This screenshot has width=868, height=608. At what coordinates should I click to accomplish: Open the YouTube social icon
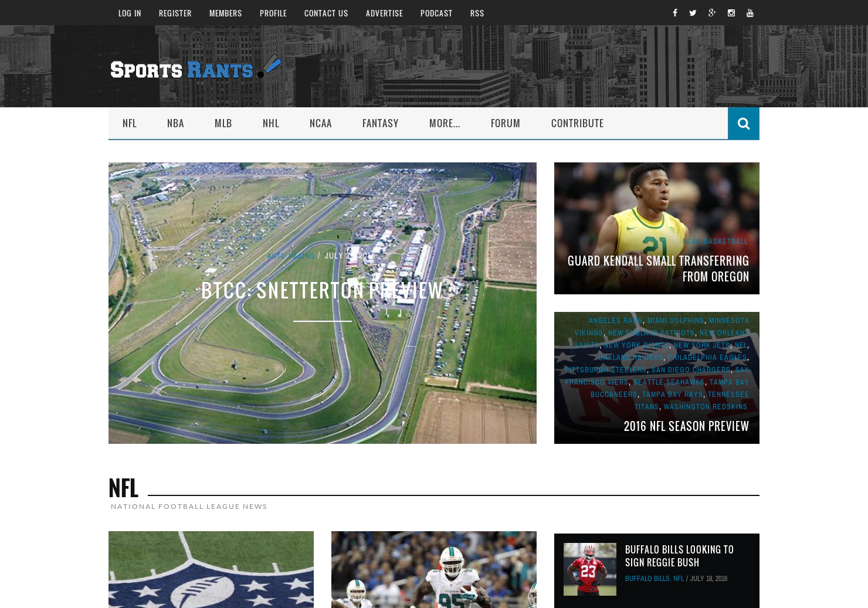click(x=750, y=13)
